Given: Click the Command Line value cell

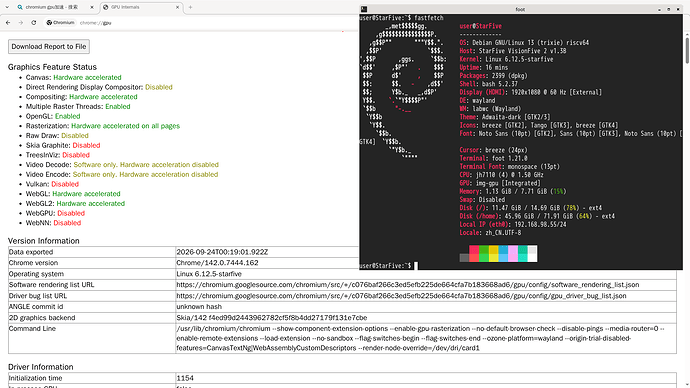Looking at the screenshot, I should [426, 338].
